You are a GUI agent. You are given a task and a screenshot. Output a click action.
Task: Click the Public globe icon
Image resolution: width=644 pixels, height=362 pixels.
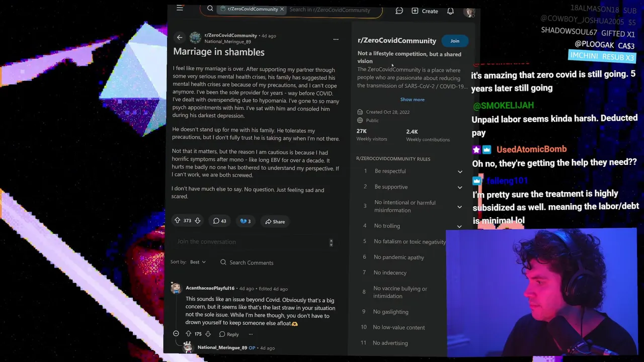click(360, 121)
